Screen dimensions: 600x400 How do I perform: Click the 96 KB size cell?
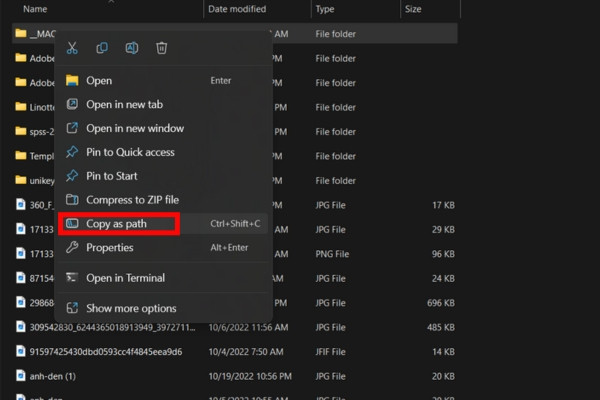click(443, 254)
